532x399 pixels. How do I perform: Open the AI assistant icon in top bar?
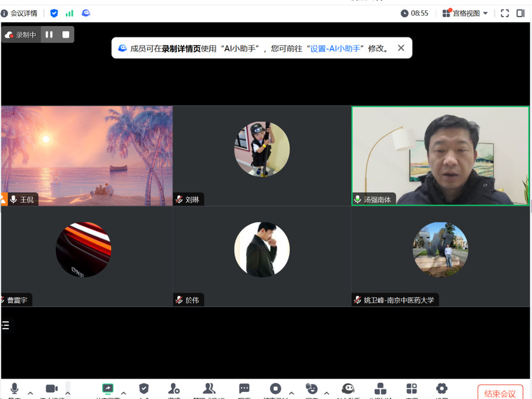point(86,13)
